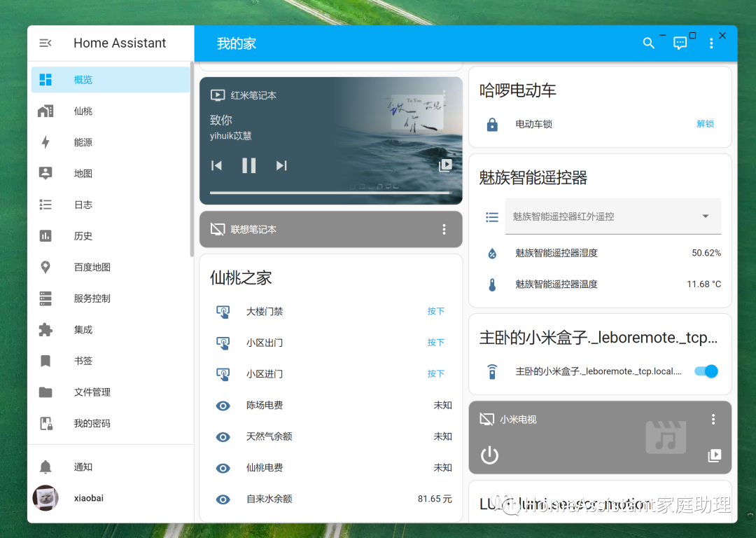Skip to previous track on 红米笔记本
Image resolution: width=756 pixels, height=538 pixels.
[216, 165]
